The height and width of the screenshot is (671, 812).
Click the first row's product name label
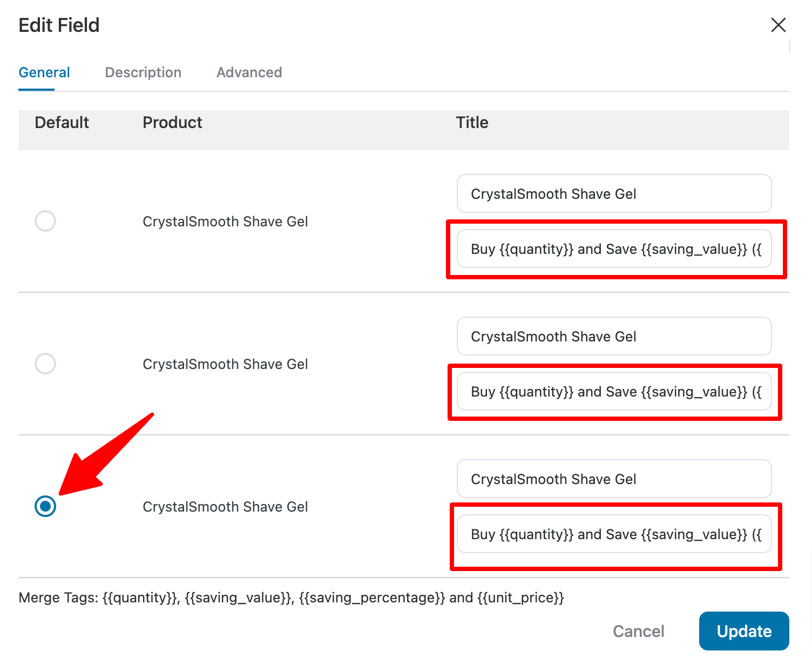225,222
